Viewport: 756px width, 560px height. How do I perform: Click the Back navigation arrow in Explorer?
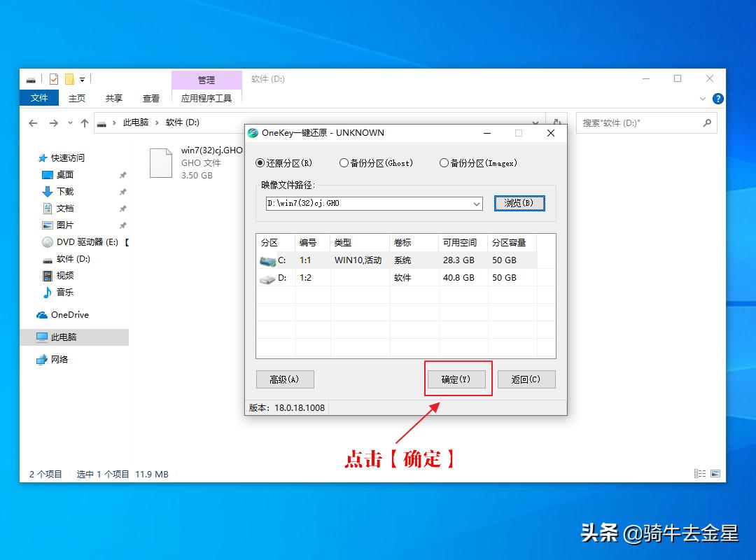32,122
